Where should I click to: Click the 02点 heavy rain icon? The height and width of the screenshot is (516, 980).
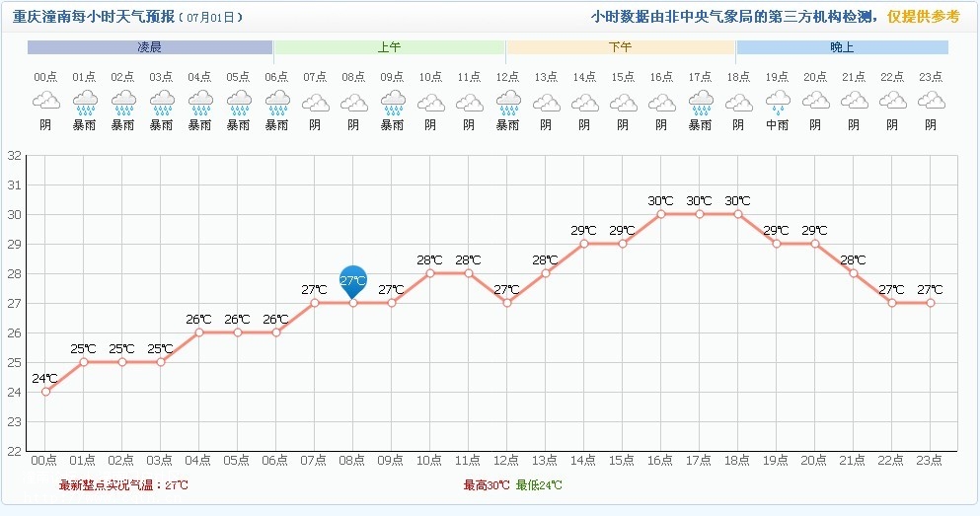click(x=123, y=103)
